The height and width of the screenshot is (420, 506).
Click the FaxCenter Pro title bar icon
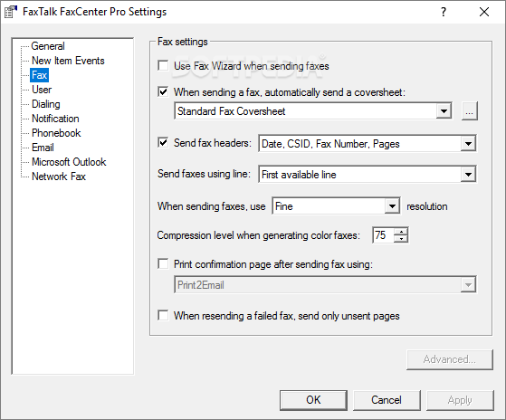[10, 12]
